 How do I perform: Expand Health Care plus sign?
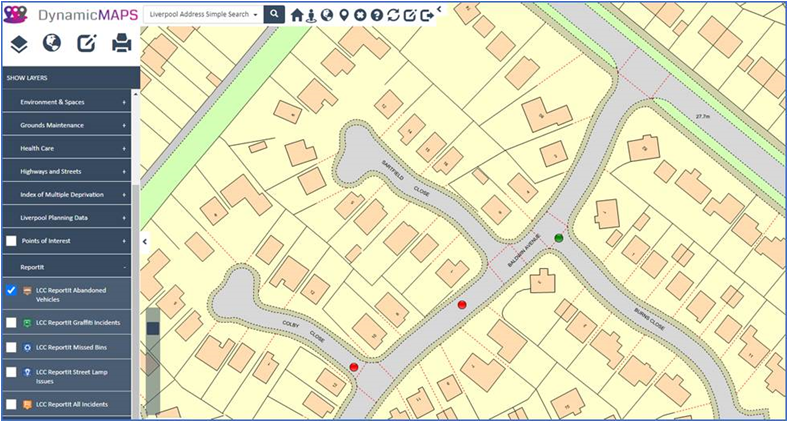(124, 148)
